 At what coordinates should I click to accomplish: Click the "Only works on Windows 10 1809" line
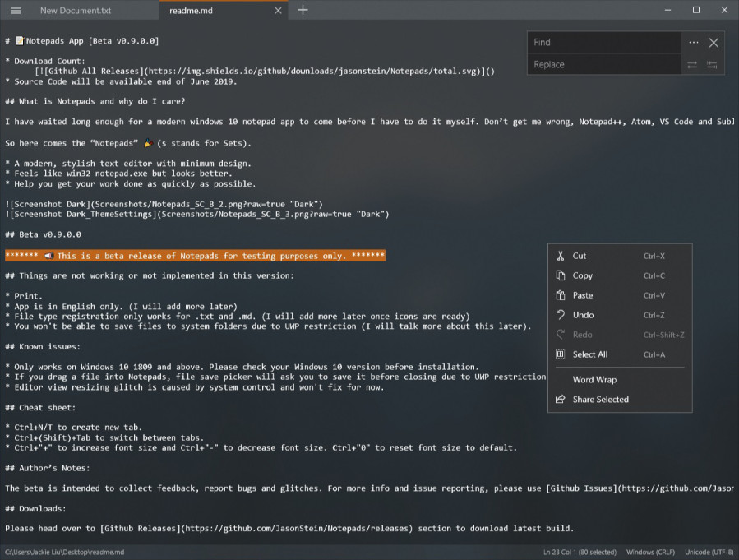click(242, 367)
